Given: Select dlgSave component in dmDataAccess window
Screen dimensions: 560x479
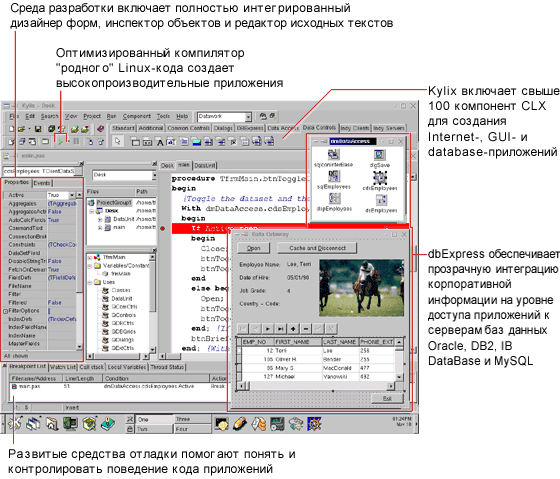Looking at the screenshot, I should (379, 159).
